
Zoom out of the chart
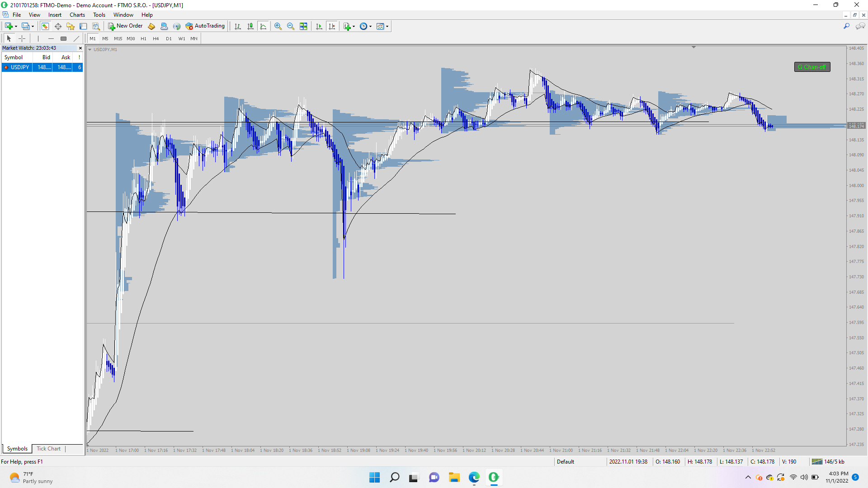click(291, 26)
